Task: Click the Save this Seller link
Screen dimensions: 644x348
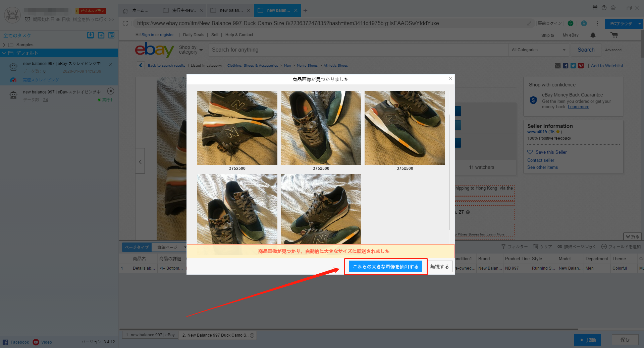Action: click(x=551, y=152)
